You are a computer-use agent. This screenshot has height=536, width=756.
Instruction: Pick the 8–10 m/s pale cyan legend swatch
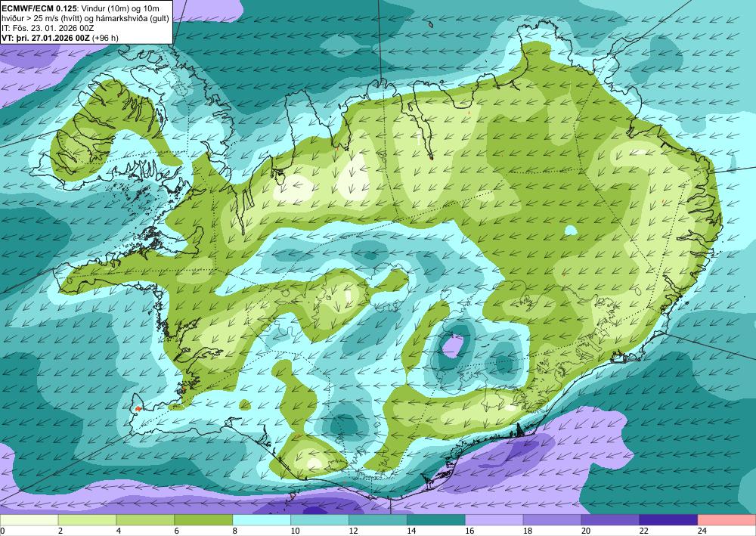pos(262,520)
